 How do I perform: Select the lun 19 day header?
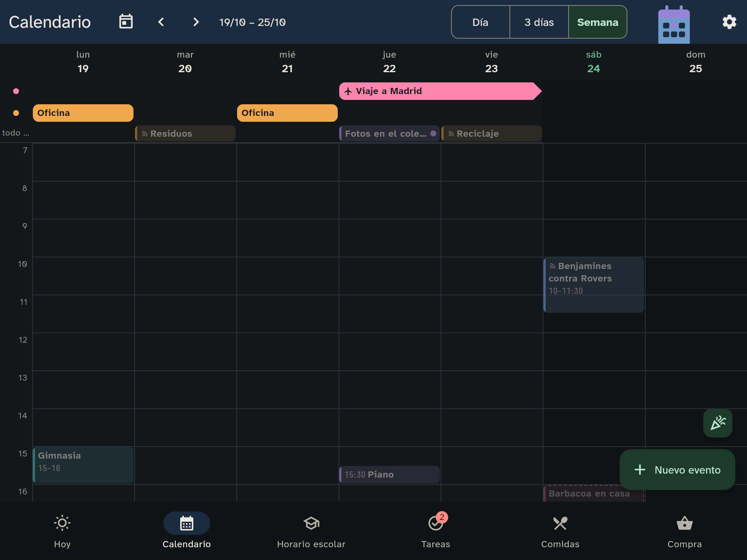(83, 62)
